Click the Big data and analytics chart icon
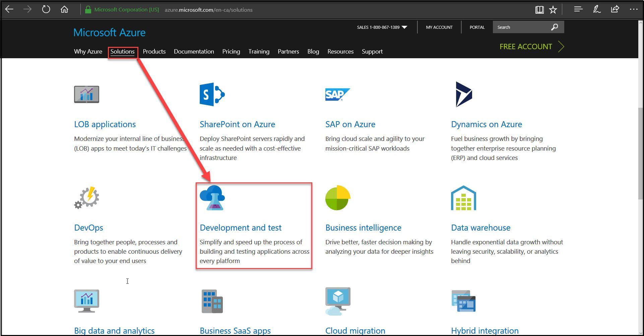 [x=86, y=301]
